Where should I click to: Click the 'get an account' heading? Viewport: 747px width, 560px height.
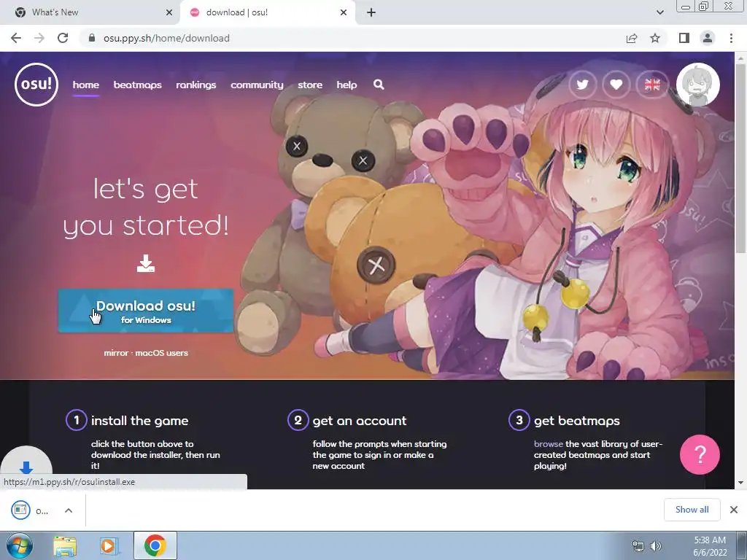360,421
